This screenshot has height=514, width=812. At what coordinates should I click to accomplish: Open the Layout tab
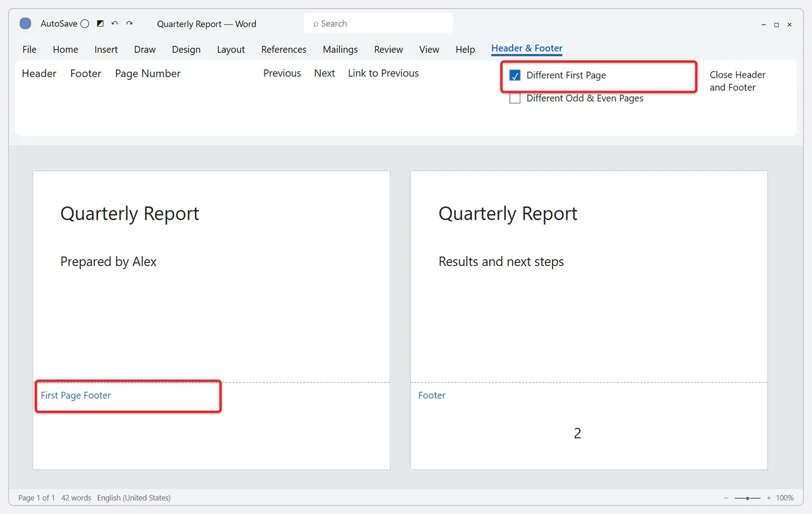pyautogui.click(x=231, y=50)
